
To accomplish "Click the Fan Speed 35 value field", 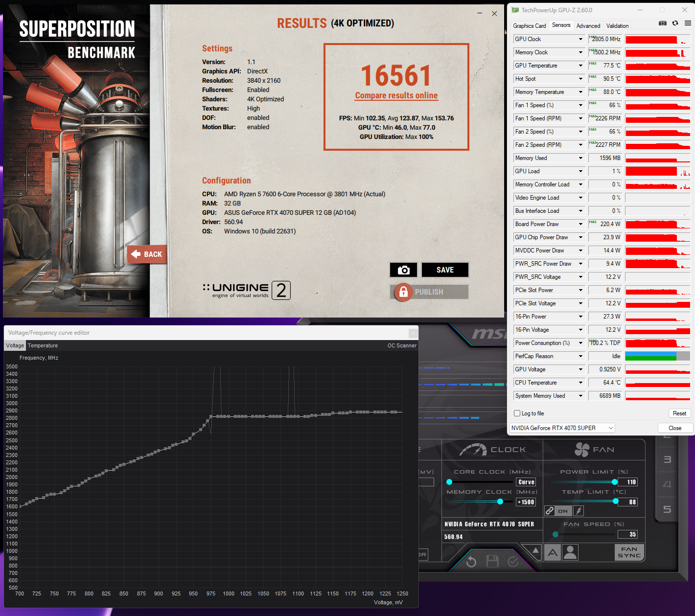I will 627,534.
